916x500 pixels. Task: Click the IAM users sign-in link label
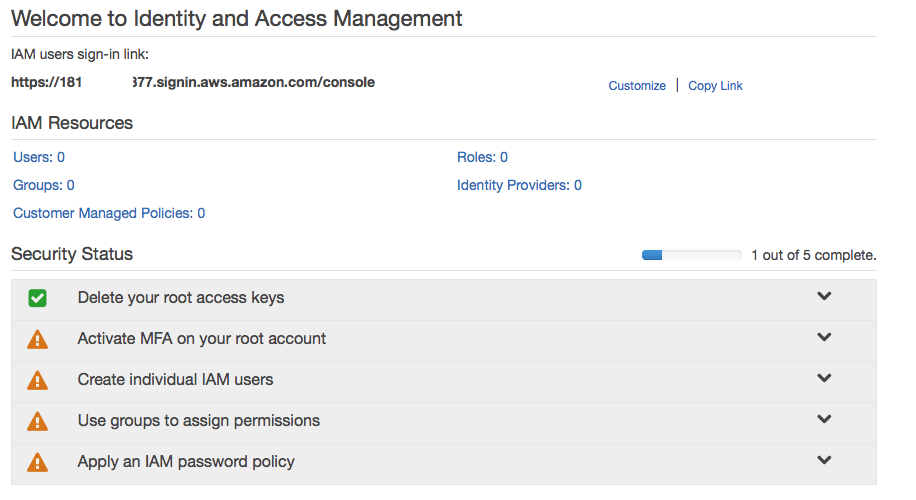click(x=80, y=54)
